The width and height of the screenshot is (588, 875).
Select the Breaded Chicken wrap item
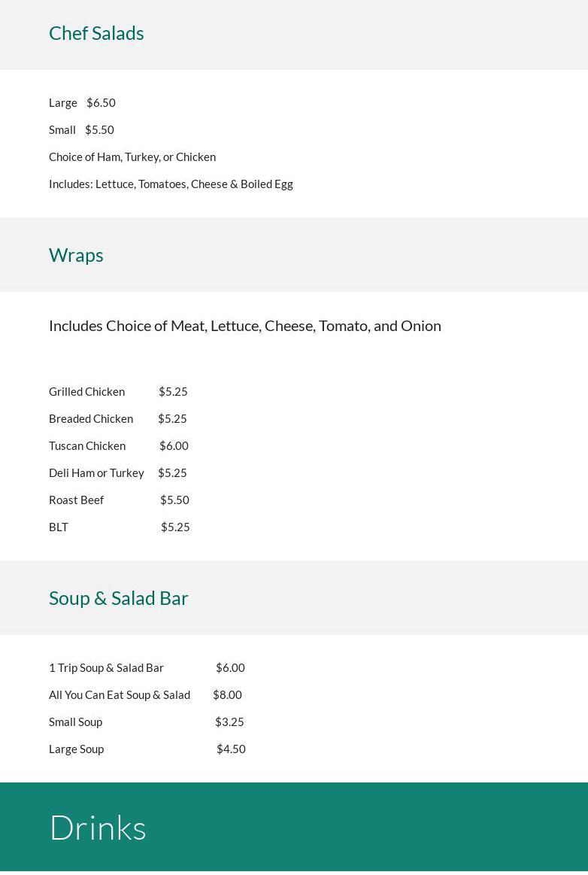[91, 418]
